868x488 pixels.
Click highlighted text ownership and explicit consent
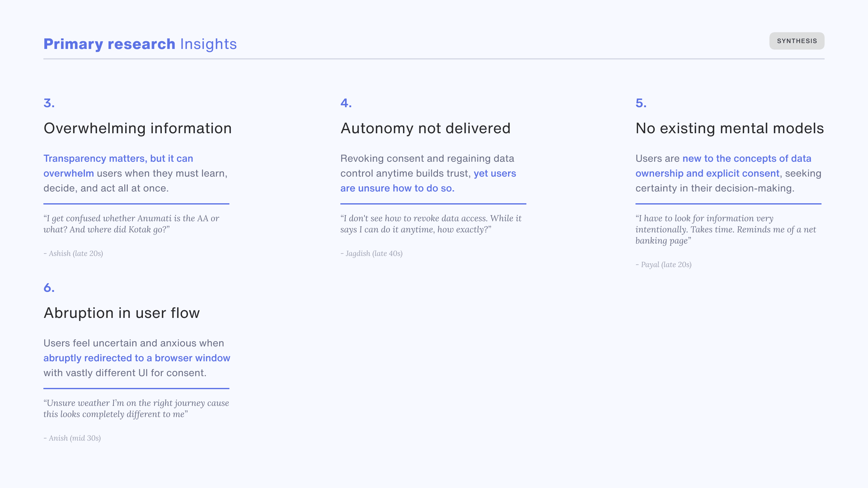[707, 174]
